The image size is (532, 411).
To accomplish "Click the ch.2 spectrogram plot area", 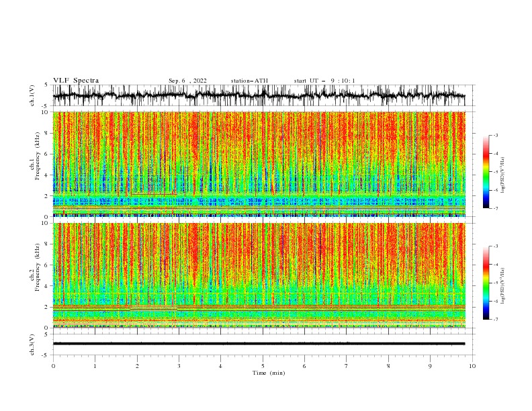I will click(x=259, y=275).
